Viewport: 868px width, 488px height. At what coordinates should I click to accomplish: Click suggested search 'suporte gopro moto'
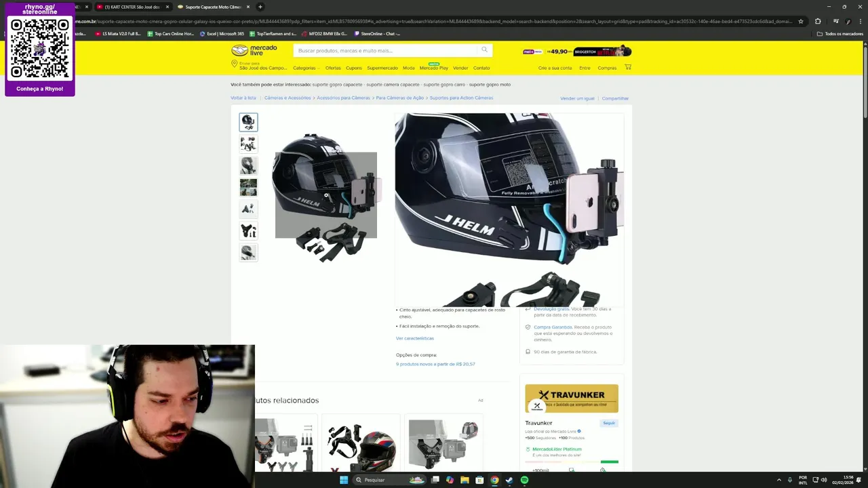tap(490, 85)
